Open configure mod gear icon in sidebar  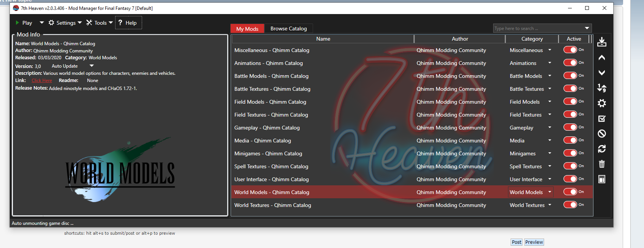602,103
